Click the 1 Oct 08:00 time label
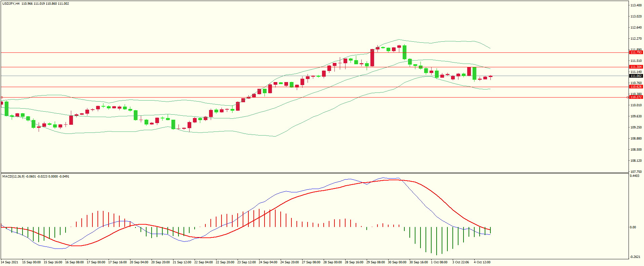 pyautogui.click(x=439, y=262)
